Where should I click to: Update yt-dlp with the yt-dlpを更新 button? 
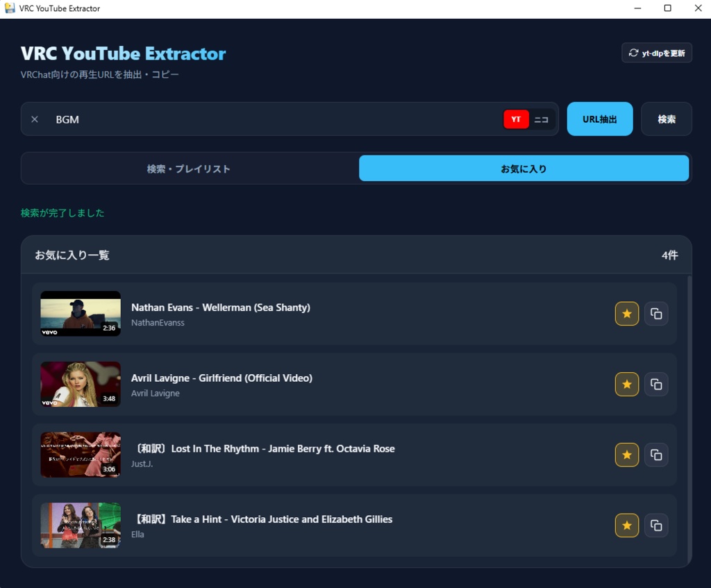[x=656, y=52]
